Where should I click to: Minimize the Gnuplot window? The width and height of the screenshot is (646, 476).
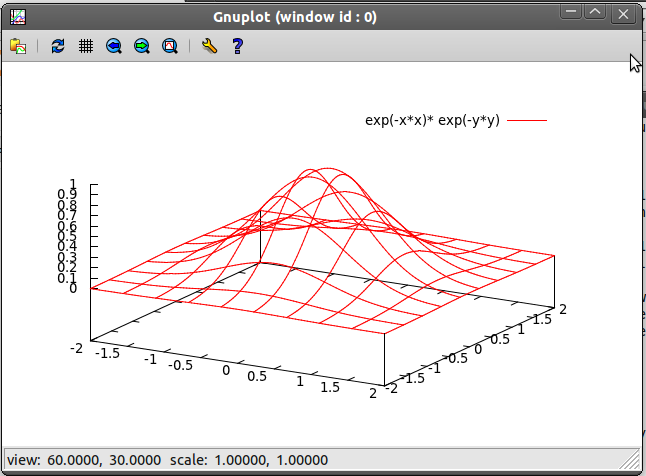(x=571, y=12)
